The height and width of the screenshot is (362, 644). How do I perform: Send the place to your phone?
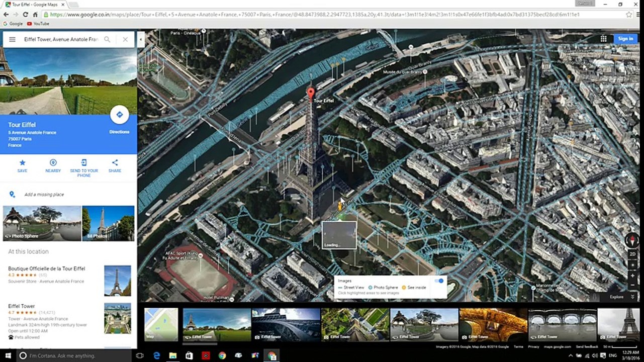click(x=84, y=168)
